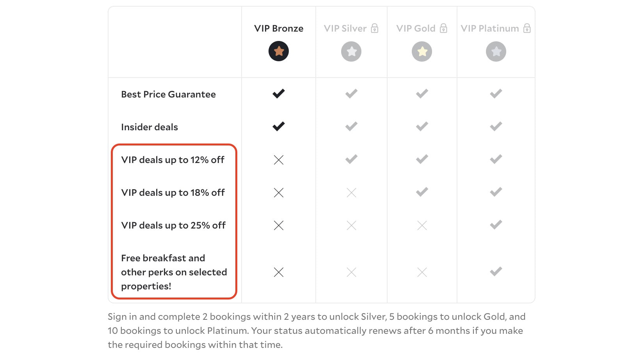The image size is (644, 358).
Task: Click the lock icon next to VIP Silver
Action: click(375, 28)
